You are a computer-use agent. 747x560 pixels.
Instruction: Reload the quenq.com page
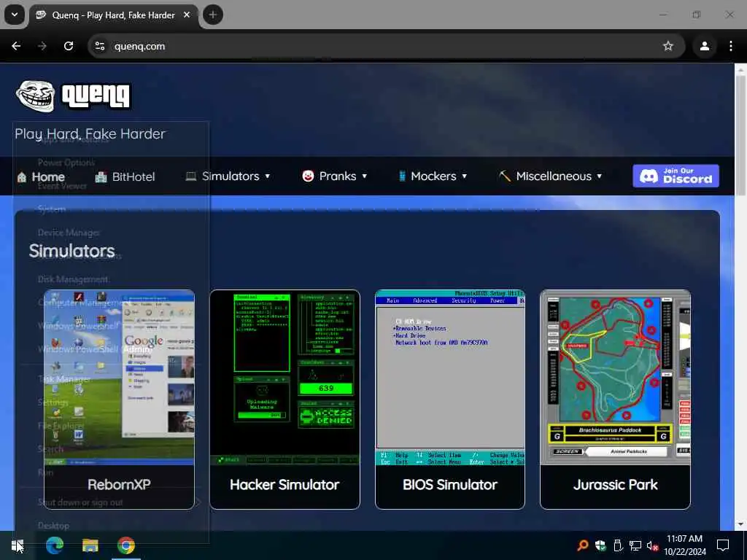(x=69, y=46)
